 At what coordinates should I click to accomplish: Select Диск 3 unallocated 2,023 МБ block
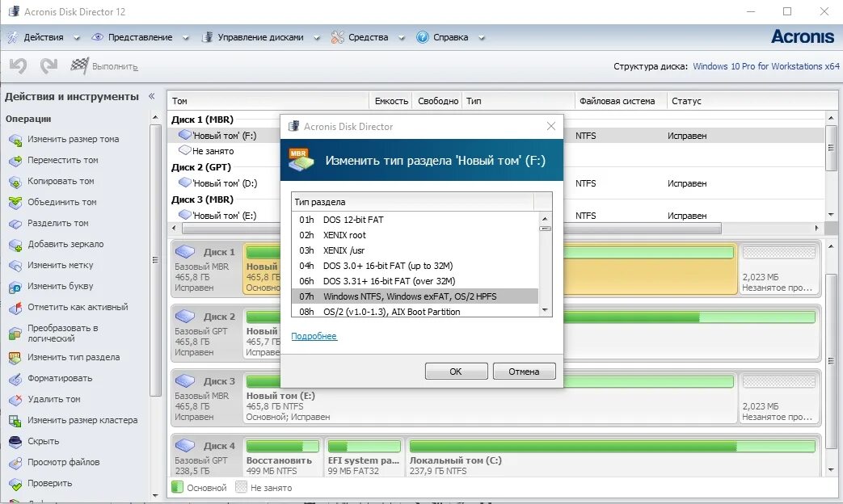click(x=778, y=397)
